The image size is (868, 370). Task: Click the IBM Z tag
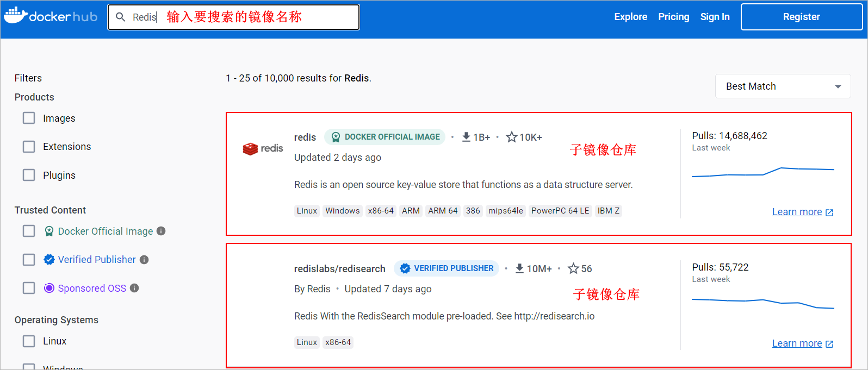tap(609, 211)
